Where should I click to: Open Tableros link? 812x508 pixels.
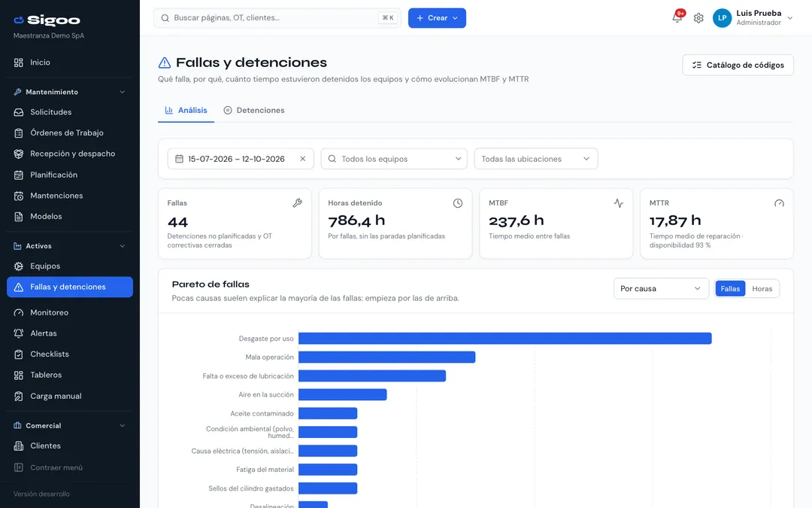[70, 376]
